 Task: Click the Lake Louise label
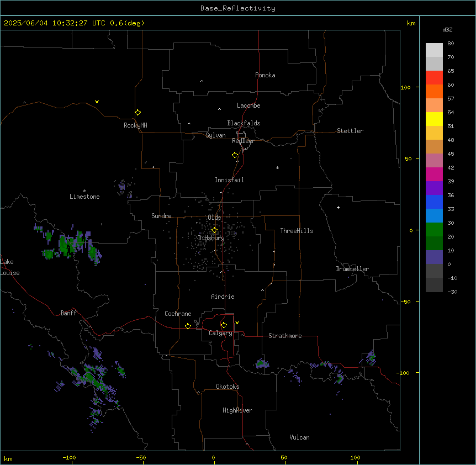click(x=10, y=267)
